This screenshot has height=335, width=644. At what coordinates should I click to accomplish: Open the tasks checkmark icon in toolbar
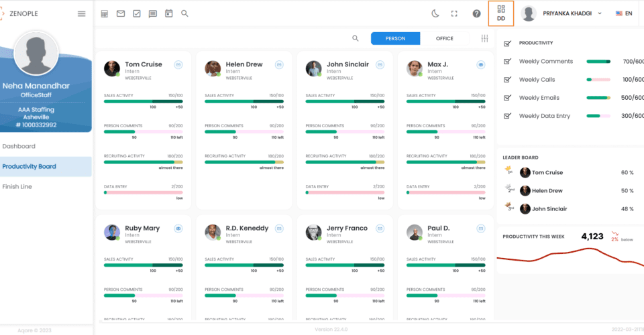137,13
